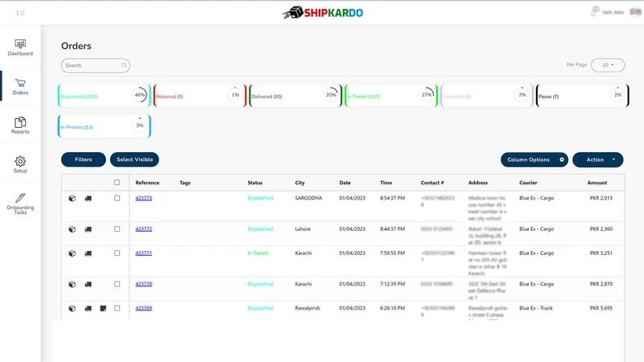
Task: Click the gear icon on Column Options
Action: coord(561,159)
